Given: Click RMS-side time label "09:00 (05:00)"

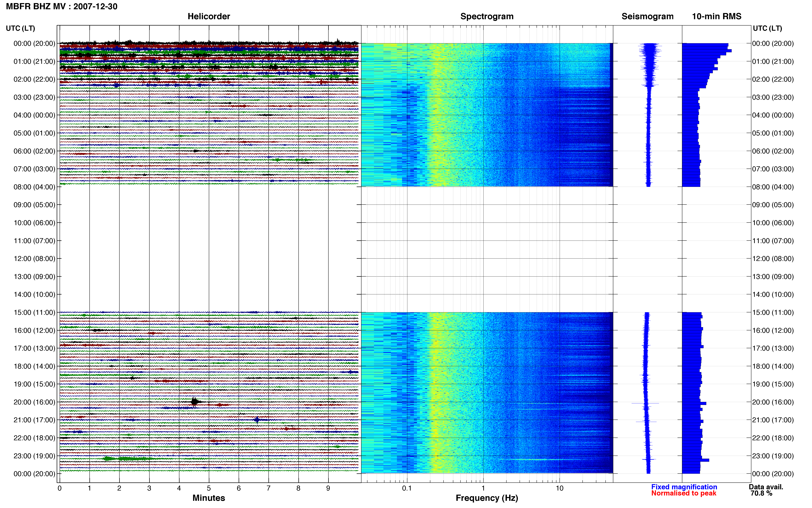Looking at the screenshot, I should pos(773,205).
